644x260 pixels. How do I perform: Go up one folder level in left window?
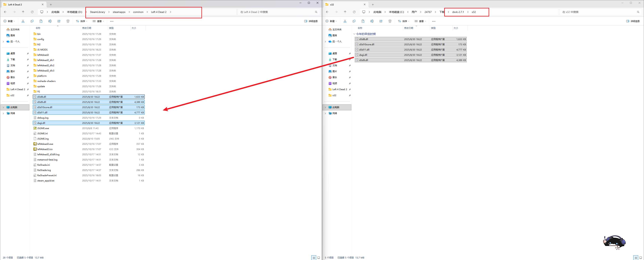pos(23,12)
